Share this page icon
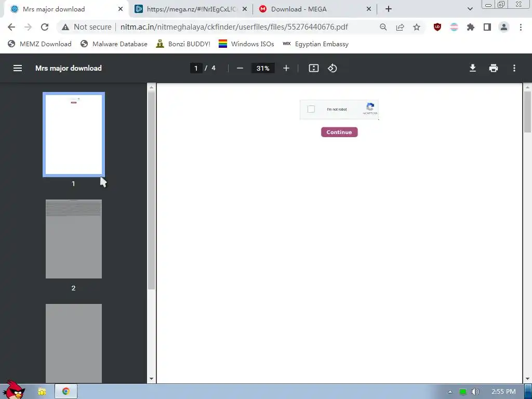532x399 pixels. coord(400,27)
